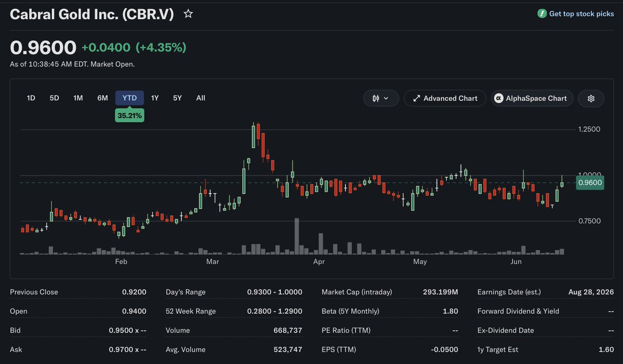Click the +0.0400 price change value
Image resolution: width=623 pixels, height=364 pixels.
point(106,47)
